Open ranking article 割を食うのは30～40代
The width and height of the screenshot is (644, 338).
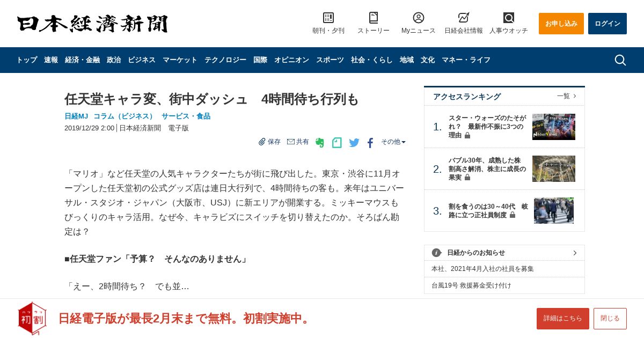pyautogui.click(x=488, y=210)
